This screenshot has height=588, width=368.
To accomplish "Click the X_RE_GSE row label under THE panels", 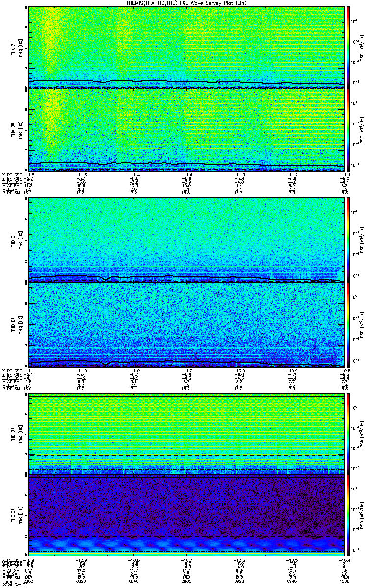I will (x=11, y=560).
